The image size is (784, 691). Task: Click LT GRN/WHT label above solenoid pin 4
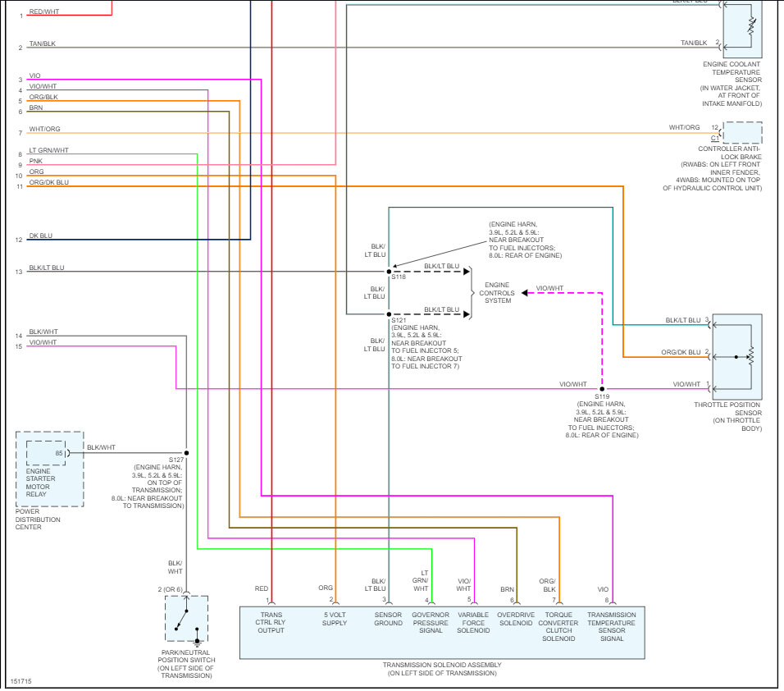[421, 581]
